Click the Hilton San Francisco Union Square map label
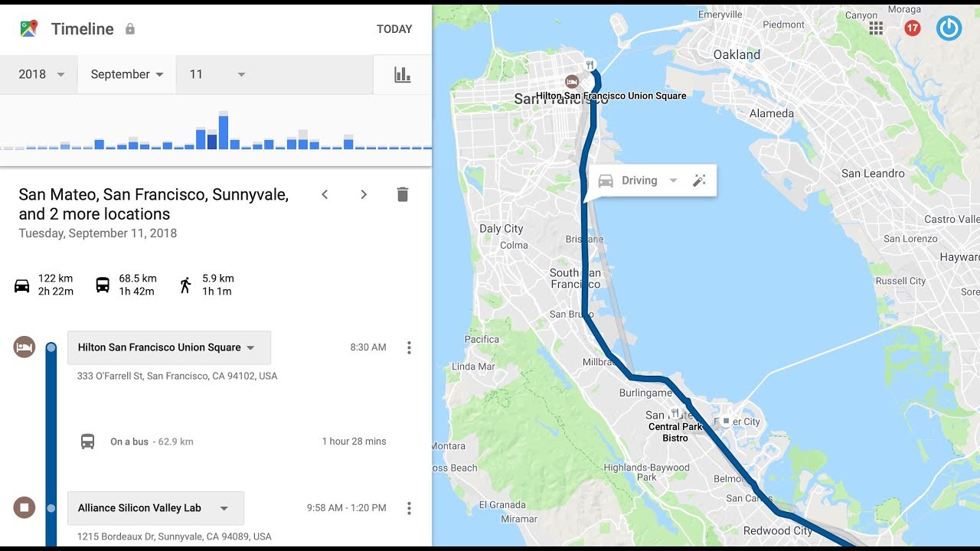The width and height of the screenshot is (980, 551). click(x=611, y=96)
